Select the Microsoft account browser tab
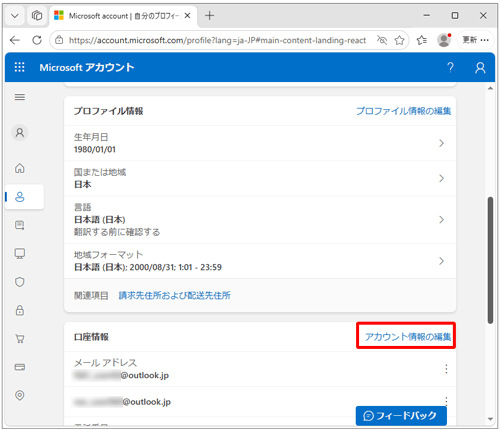This screenshot has height=430, width=500. click(x=123, y=16)
